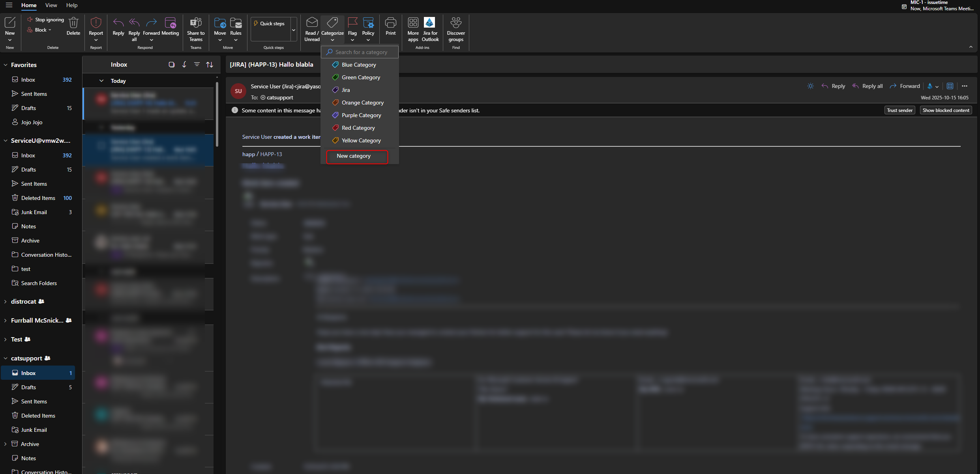
Task: Expand the Quick steps dropdown arrow
Action: (294, 30)
